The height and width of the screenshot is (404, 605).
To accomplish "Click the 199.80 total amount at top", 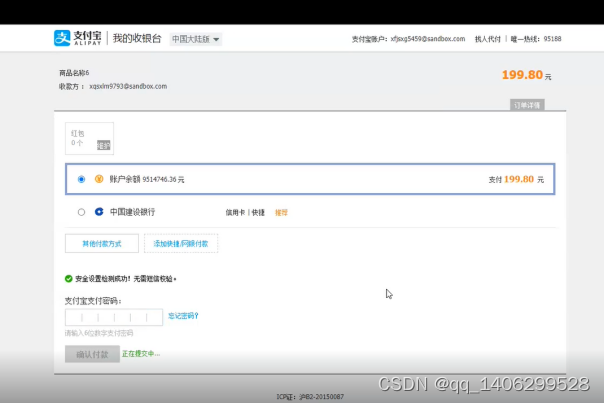I will point(522,74).
